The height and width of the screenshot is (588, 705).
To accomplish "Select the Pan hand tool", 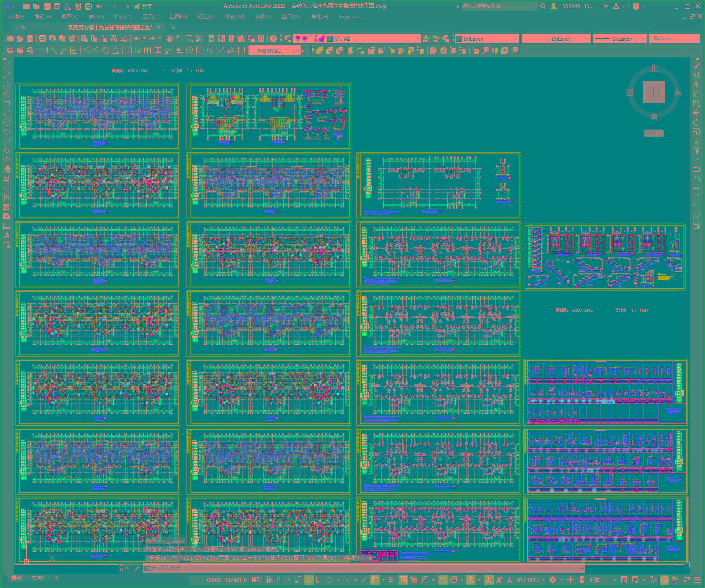I will [x=169, y=39].
